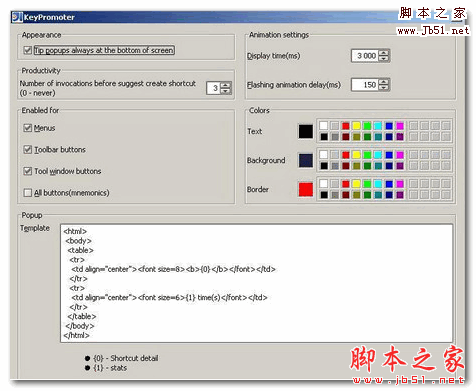This screenshot has height=391, width=476.
Task: Click the "<html>" line in the template
Action: 75,231
